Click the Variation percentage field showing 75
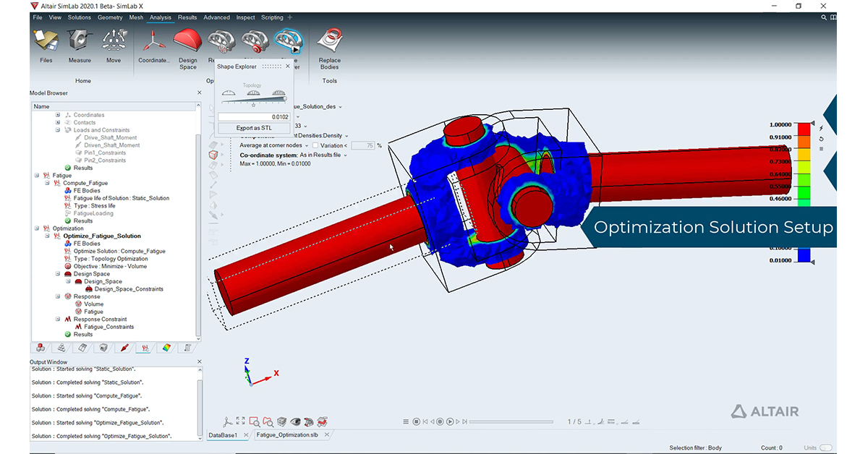Image resolution: width=868 pixels, height=454 pixels. tap(362, 145)
